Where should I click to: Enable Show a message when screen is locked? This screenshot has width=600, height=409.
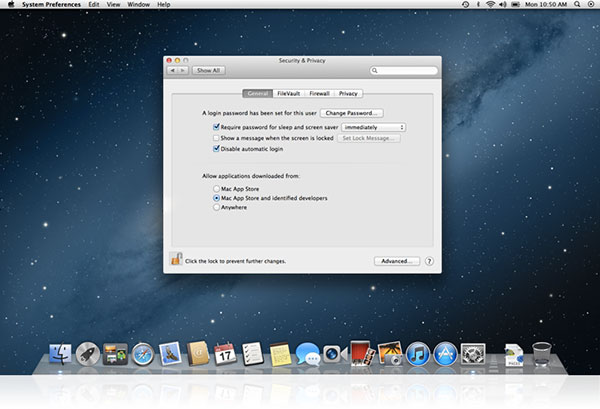point(216,138)
